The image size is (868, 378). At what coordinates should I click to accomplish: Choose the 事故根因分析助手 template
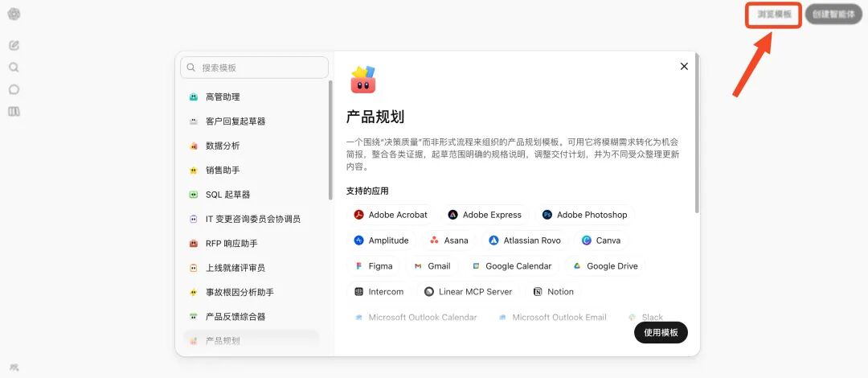[x=240, y=292]
